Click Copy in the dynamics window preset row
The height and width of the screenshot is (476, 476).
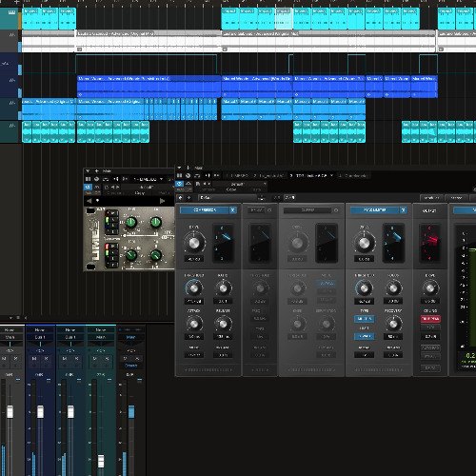point(231,189)
